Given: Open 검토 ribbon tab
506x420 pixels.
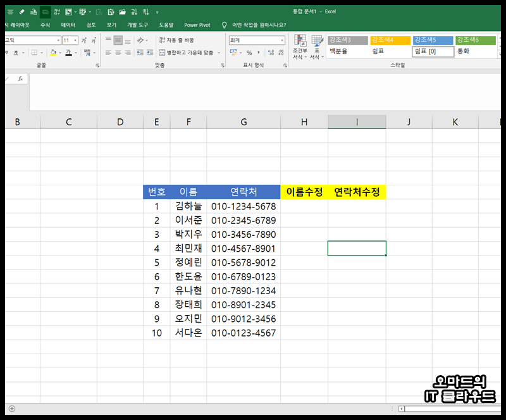Looking at the screenshot, I should coord(90,25).
